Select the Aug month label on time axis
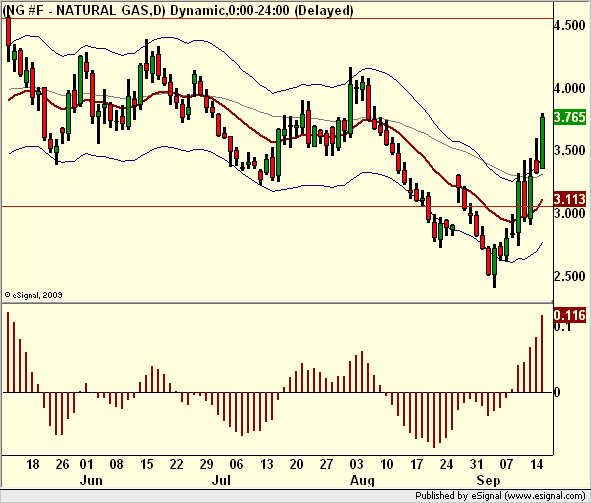This screenshot has width=591, height=503. click(362, 480)
